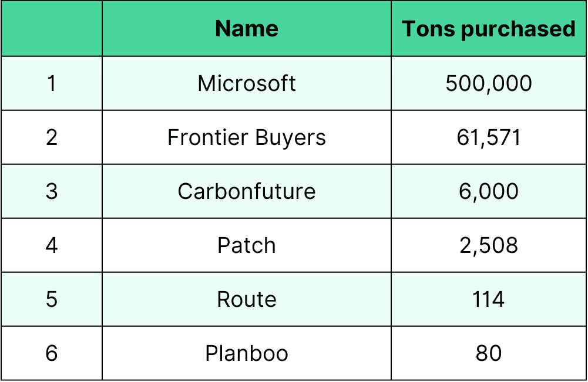Click the Tons purchased column header
Image resolution: width=588 pixels, height=382 pixels.
tap(489, 29)
